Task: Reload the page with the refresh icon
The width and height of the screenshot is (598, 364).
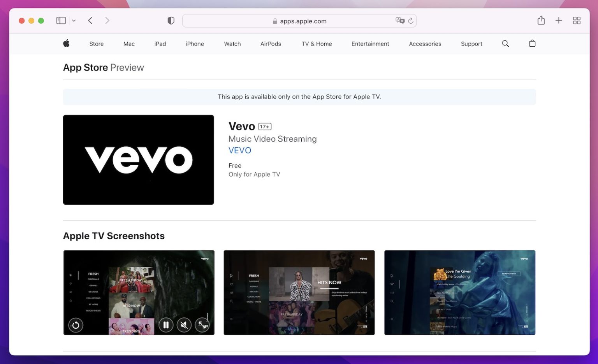Action: [411, 21]
